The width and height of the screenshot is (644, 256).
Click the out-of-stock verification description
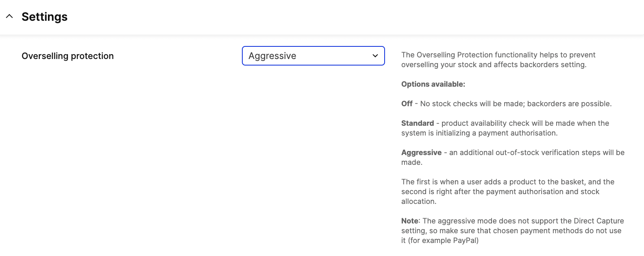(512, 157)
